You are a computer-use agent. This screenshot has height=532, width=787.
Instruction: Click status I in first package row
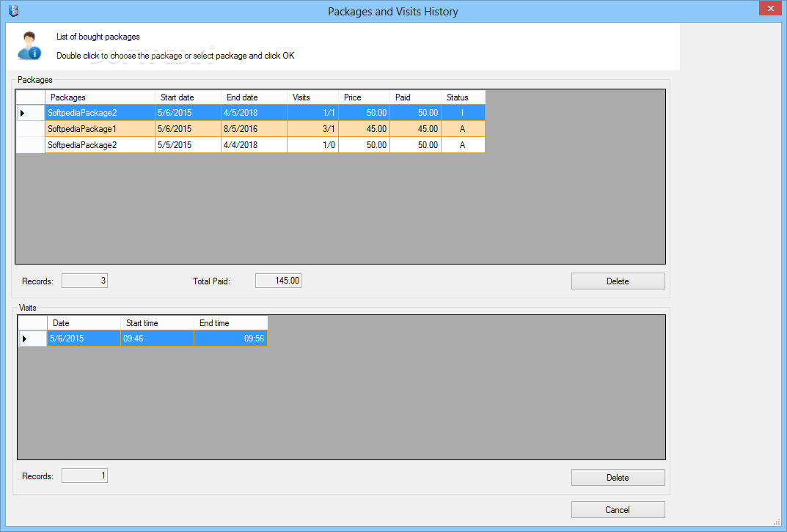463,113
